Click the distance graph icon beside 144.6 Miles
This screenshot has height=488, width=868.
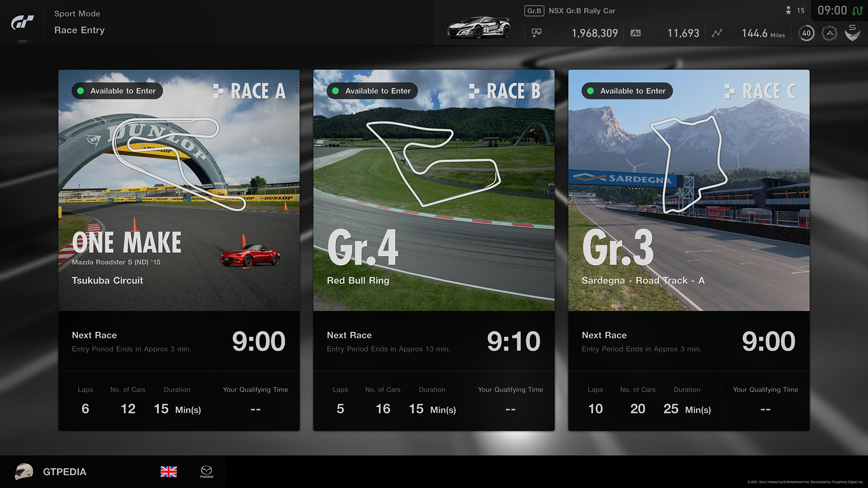pos(717,33)
